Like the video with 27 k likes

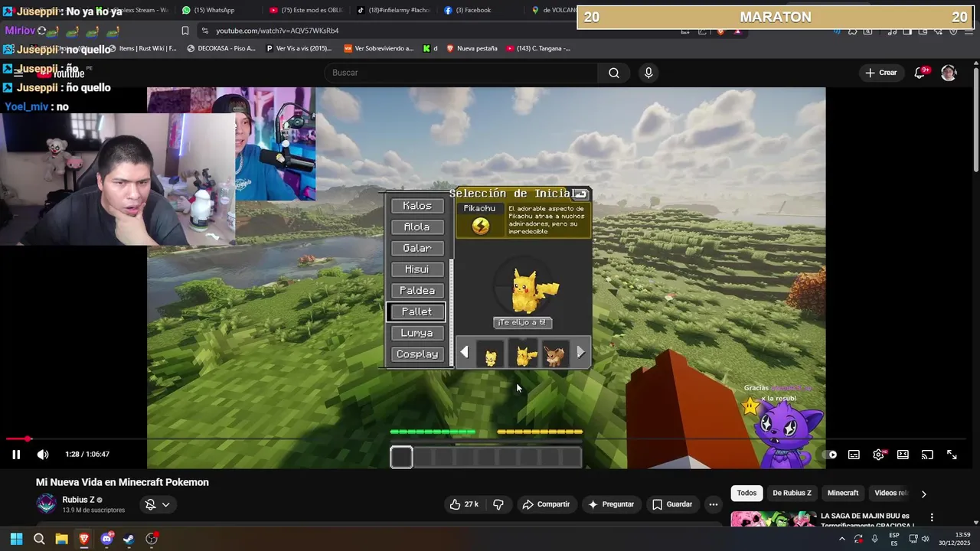coord(464,504)
